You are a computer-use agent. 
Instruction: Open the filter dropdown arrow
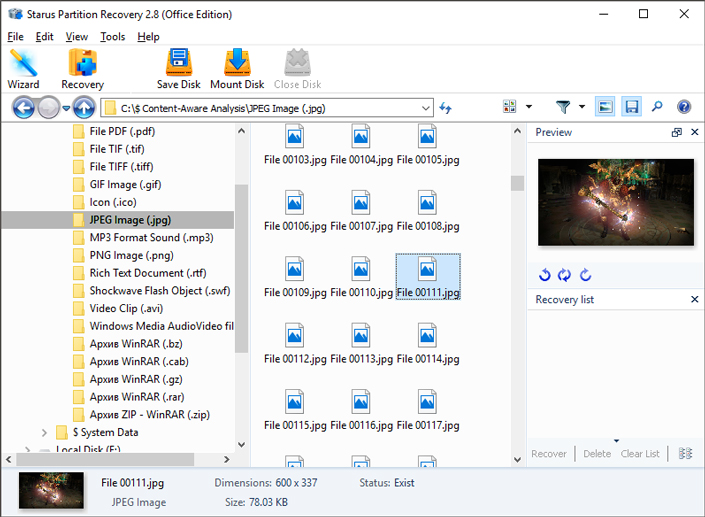[x=582, y=107]
